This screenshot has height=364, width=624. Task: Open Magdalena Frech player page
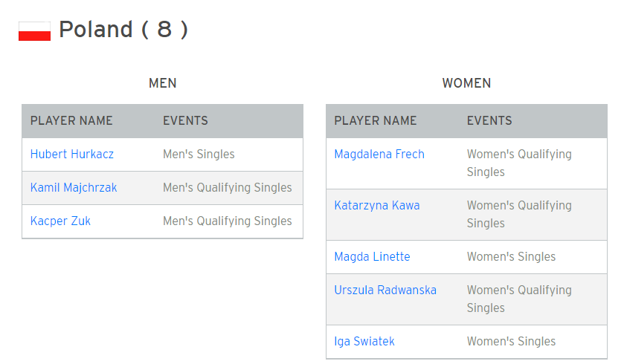point(379,155)
